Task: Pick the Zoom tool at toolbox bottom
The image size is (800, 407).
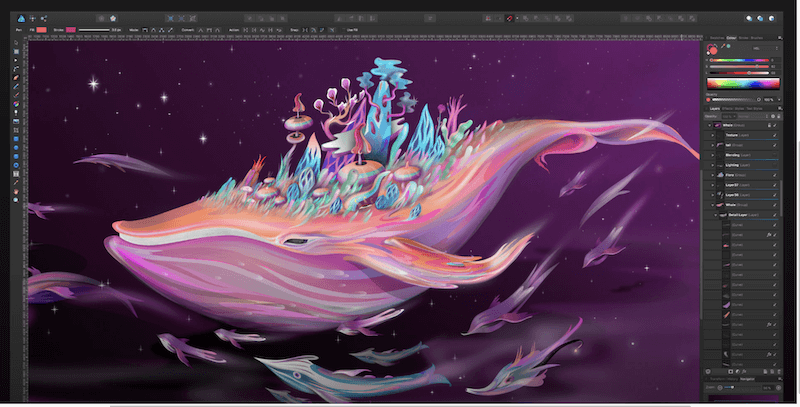Action: pyautogui.click(x=16, y=200)
